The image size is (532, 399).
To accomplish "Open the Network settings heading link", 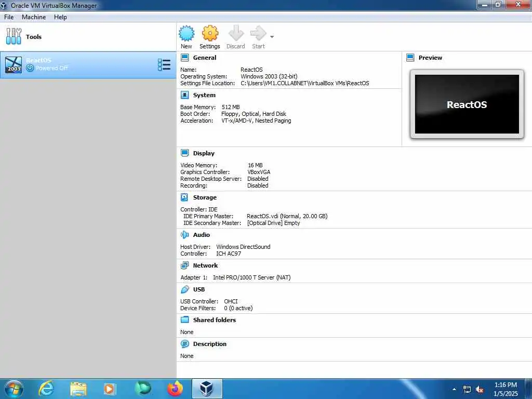I will 205,265.
